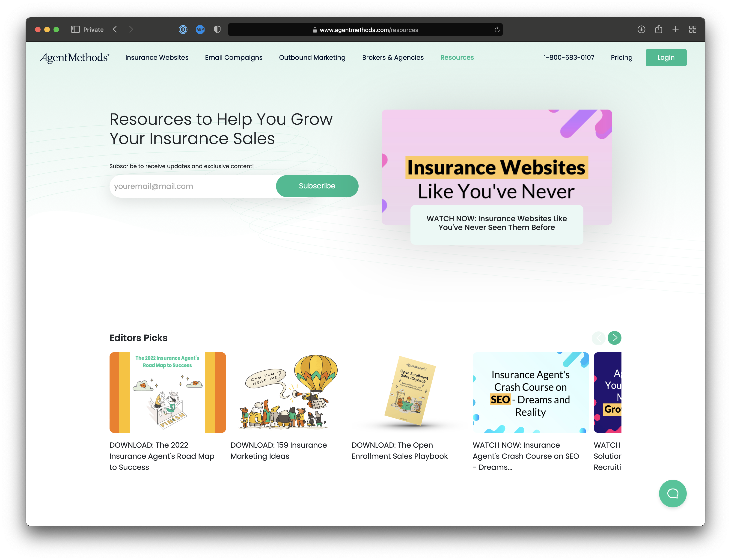Viewport: 731px width, 560px height.
Task: Open the Safari sidebar panel icon
Action: point(75,30)
